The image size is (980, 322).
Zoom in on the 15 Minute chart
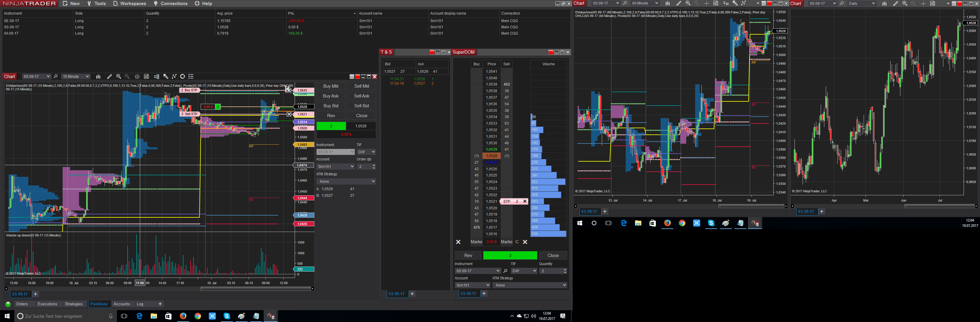[x=119, y=76]
